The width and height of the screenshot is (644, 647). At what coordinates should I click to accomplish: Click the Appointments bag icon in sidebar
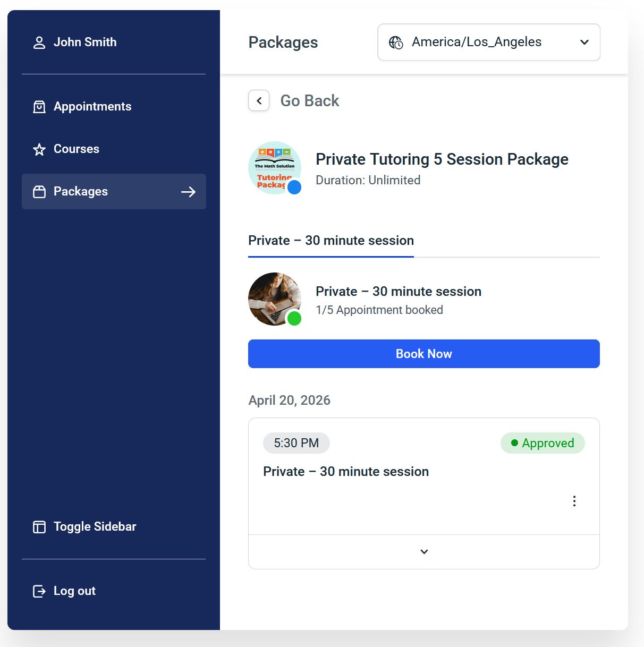click(x=39, y=107)
